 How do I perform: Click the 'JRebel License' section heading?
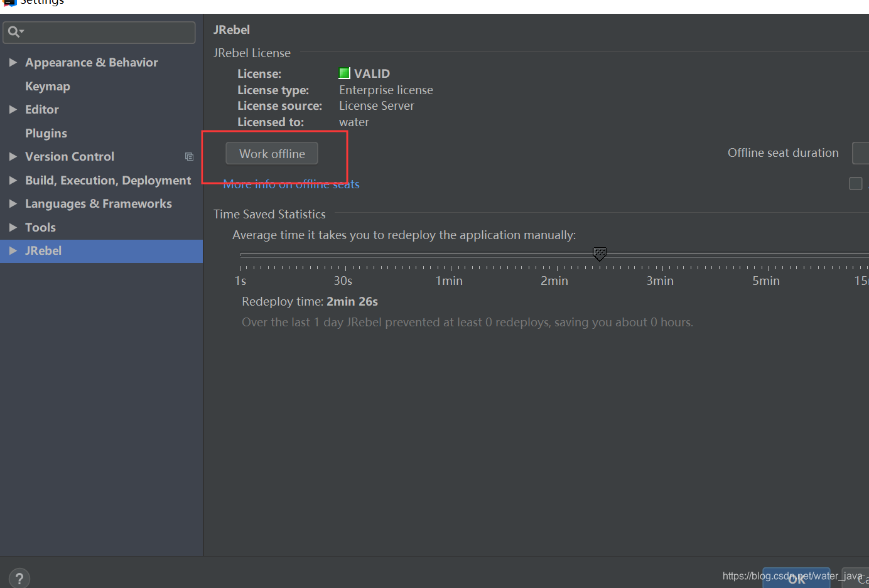(252, 53)
